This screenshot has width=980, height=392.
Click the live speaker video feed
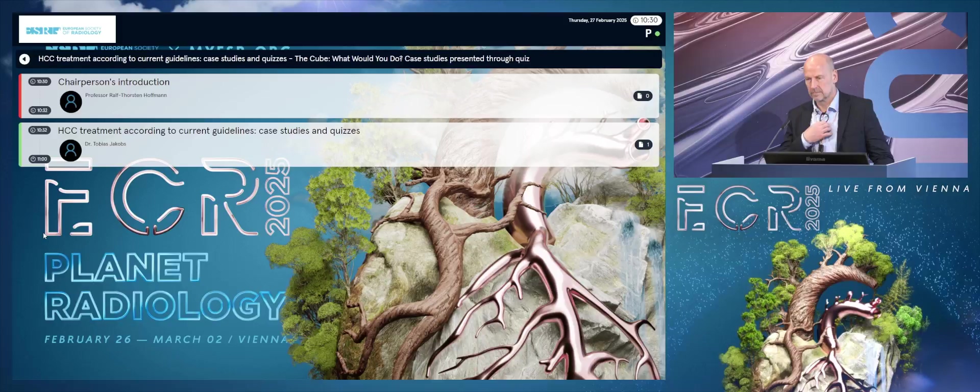(820, 95)
